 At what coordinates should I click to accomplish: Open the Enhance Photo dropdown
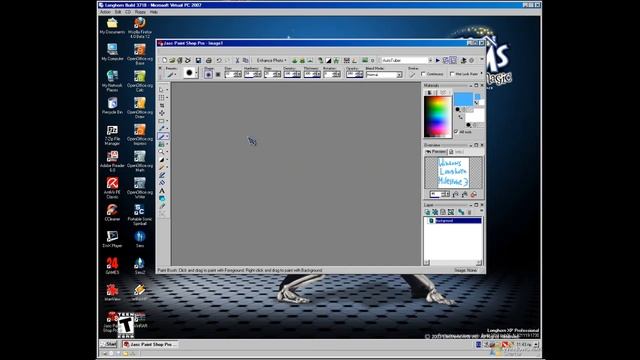click(271, 60)
